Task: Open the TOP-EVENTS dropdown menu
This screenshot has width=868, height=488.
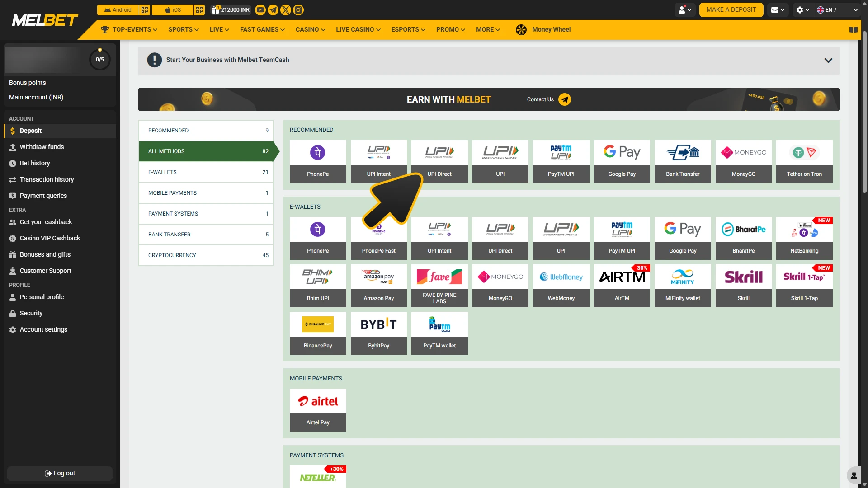Action: coord(129,30)
